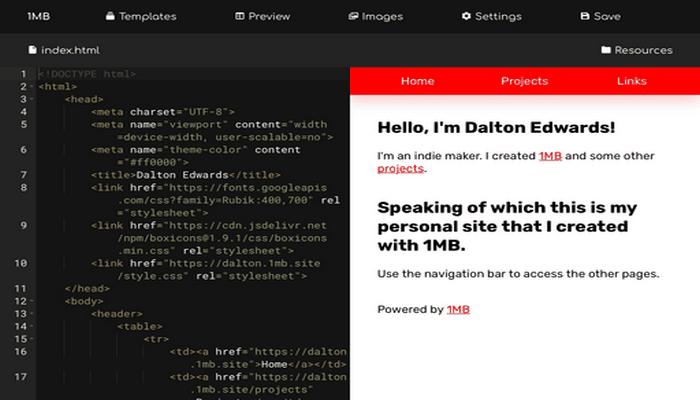This screenshot has height=400, width=700.
Task: Click the Save disk icon
Action: coord(585,17)
